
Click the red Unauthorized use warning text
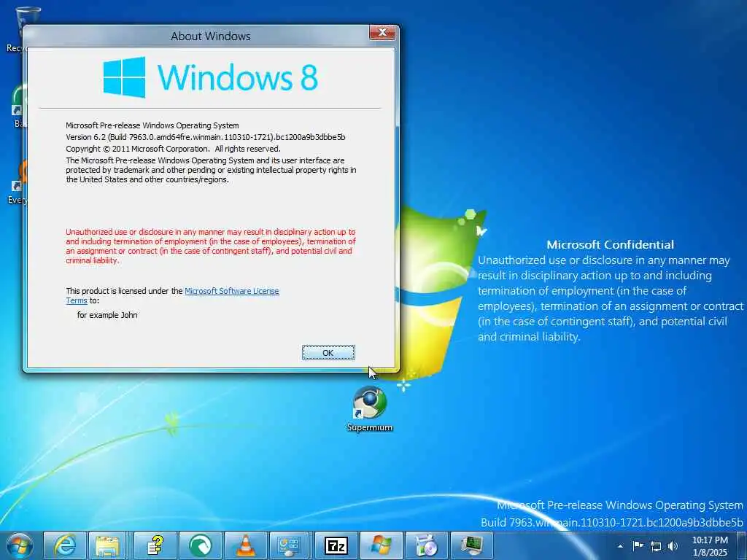click(x=211, y=246)
